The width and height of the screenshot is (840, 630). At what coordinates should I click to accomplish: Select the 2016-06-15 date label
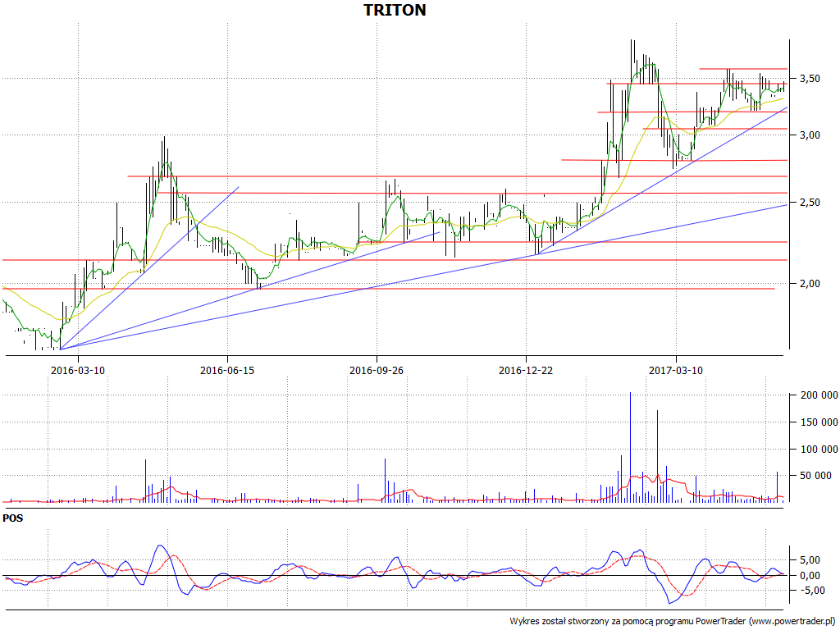(227, 370)
